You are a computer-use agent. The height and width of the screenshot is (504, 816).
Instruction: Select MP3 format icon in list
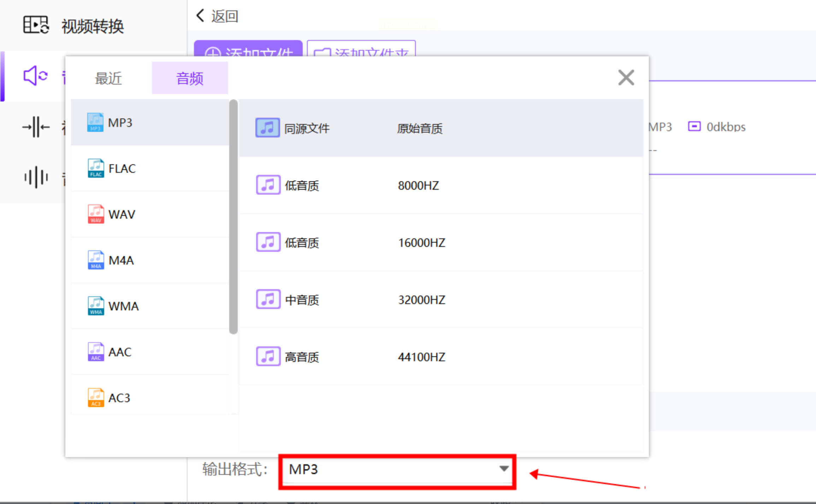(x=95, y=122)
